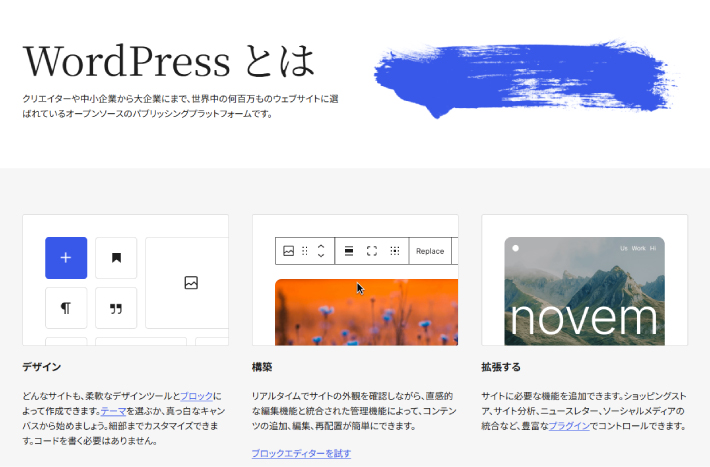Click the dotted grid icon in block toolbar
Image resolution: width=710 pixels, height=467 pixels.
[x=395, y=251]
